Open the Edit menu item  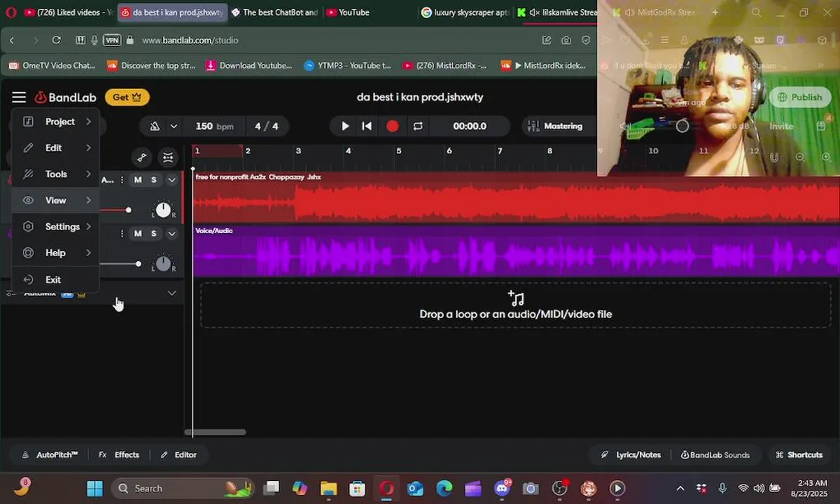pos(56,148)
